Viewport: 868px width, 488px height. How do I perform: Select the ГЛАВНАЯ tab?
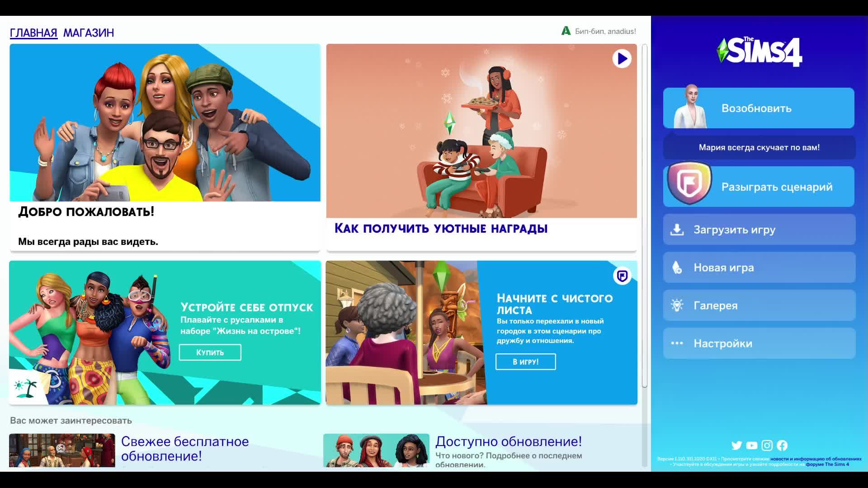tap(33, 33)
